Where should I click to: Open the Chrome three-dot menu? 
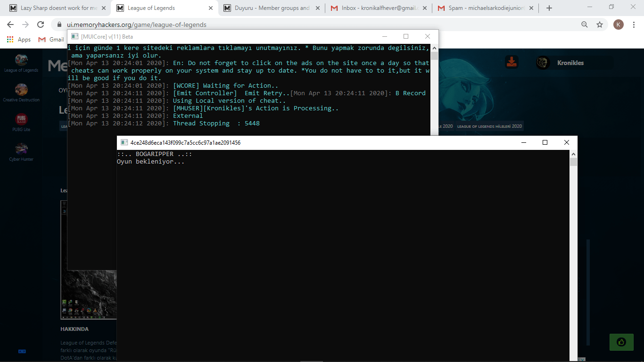coord(634,25)
